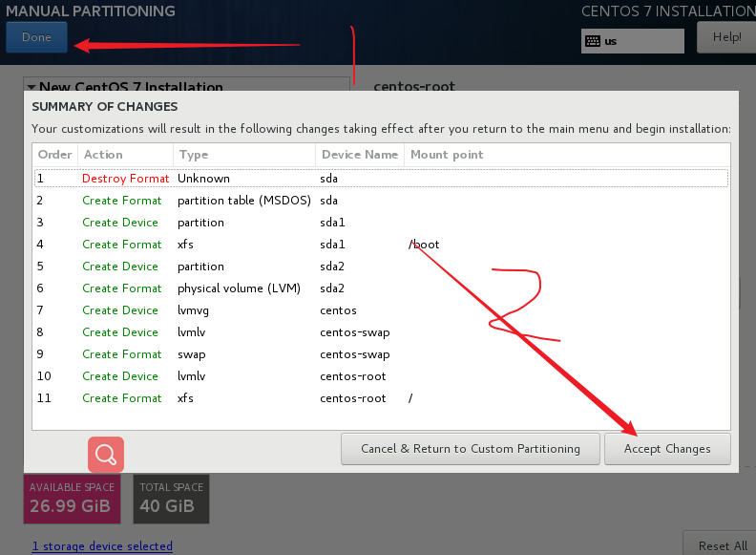The width and height of the screenshot is (756, 555).
Task: Click Accept Changes button
Action: pyautogui.click(x=667, y=449)
